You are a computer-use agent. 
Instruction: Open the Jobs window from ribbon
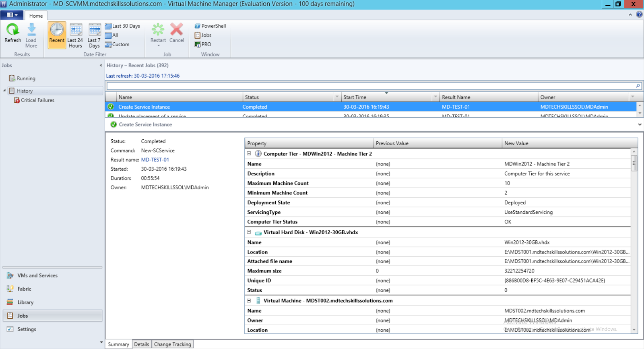point(203,35)
